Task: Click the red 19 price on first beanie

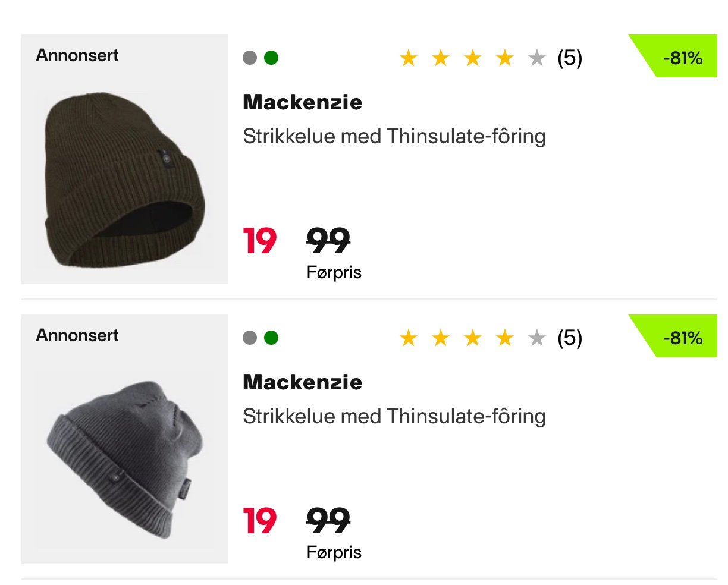Action: [x=260, y=241]
